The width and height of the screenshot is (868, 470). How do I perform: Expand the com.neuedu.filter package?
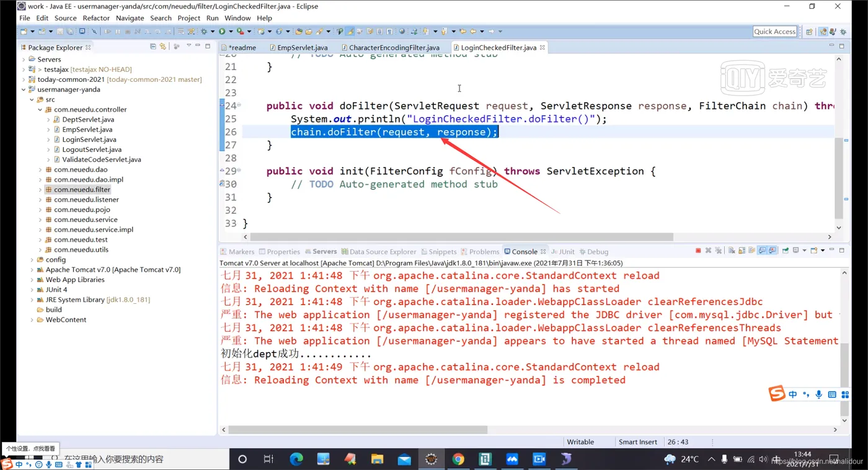pos(40,190)
